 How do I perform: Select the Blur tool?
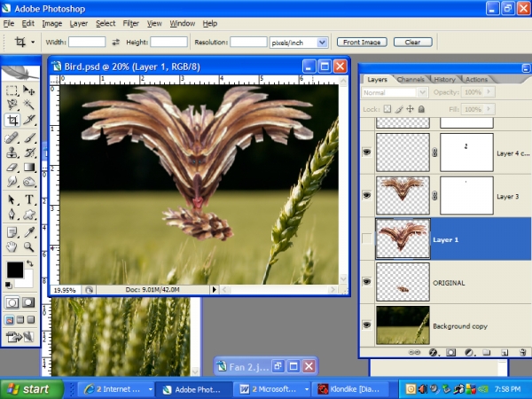coord(12,182)
